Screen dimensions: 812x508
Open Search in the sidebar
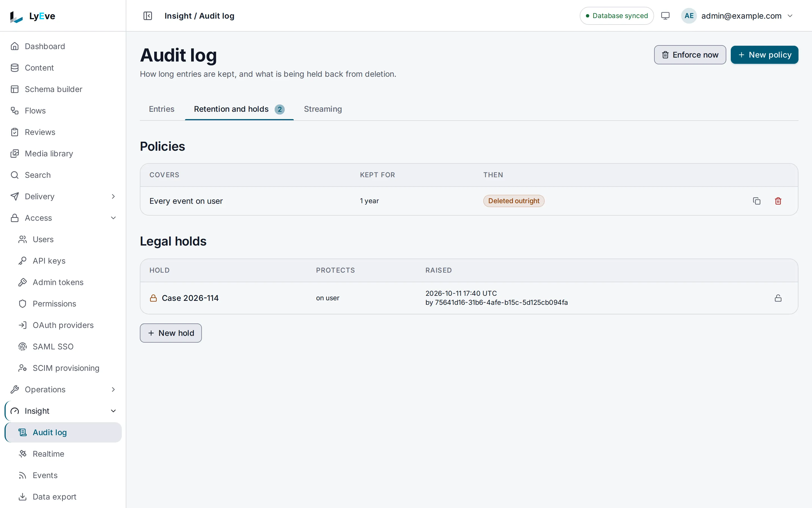point(63,175)
